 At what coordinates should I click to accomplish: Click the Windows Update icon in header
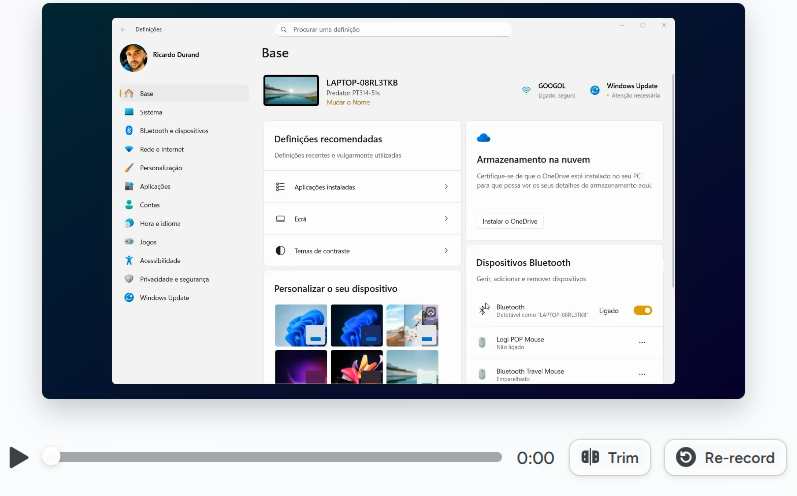595,90
